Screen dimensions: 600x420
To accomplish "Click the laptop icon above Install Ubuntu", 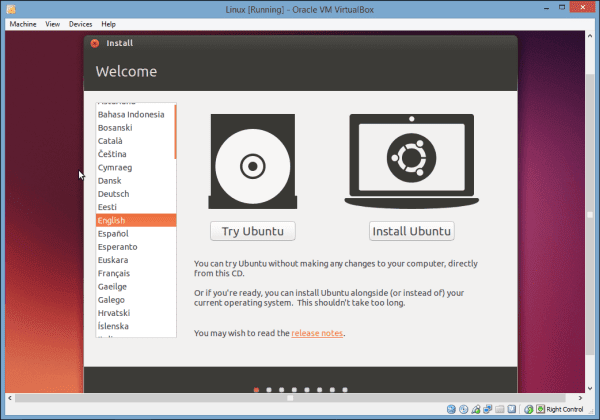I will click(411, 161).
